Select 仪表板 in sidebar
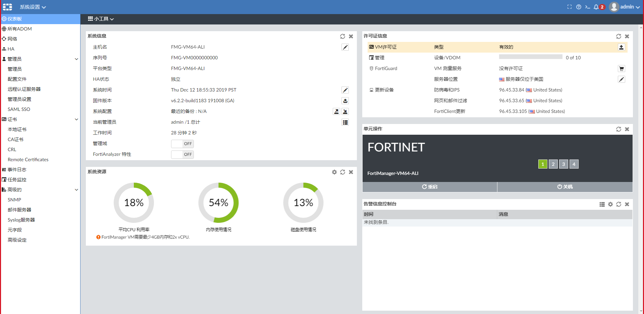 click(40, 19)
